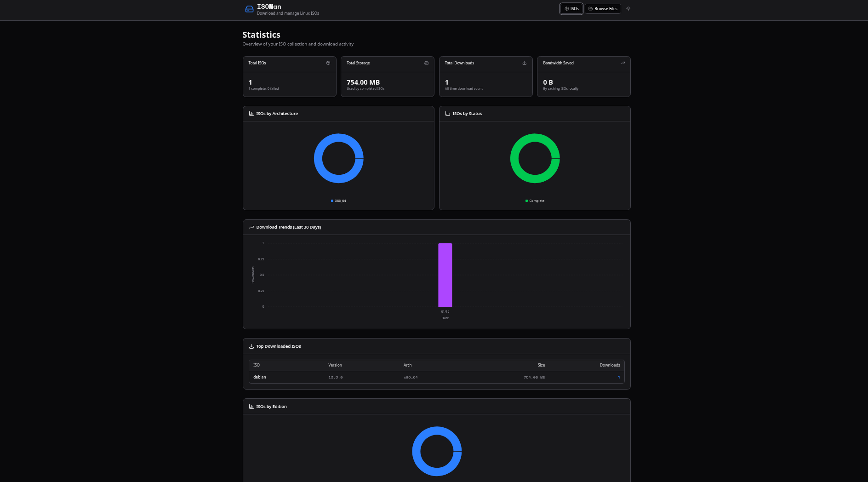
Task: Open the ISOs navigation tab
Action: 571,9
